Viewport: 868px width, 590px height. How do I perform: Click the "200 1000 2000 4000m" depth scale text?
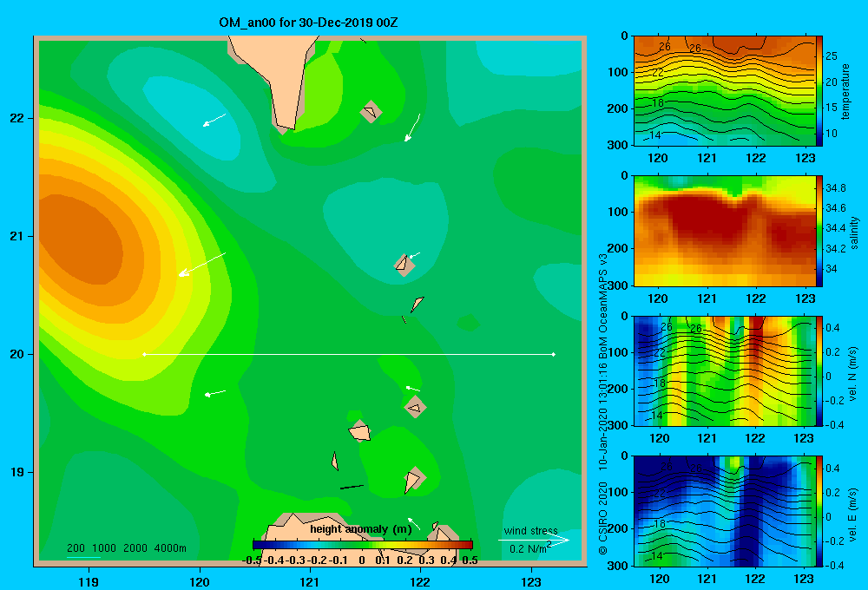click(127, 548)
